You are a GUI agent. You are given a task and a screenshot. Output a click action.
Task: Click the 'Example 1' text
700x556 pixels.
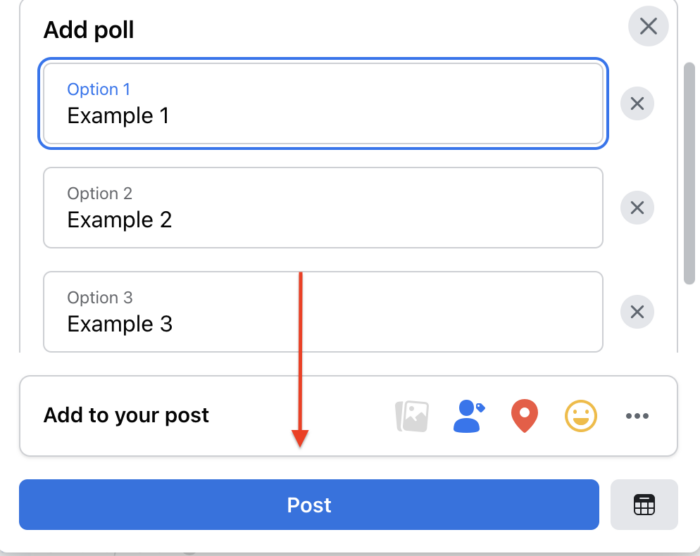coord(118,116)
